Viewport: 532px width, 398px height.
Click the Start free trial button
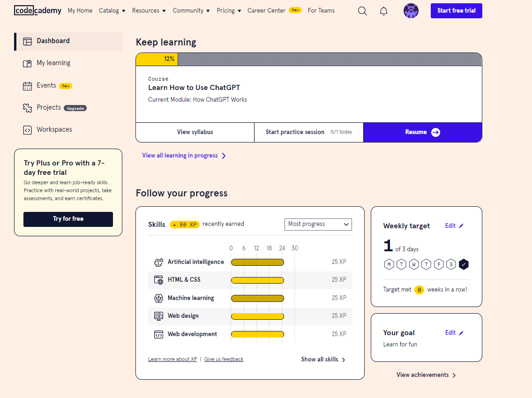click(x=457, y=10)
